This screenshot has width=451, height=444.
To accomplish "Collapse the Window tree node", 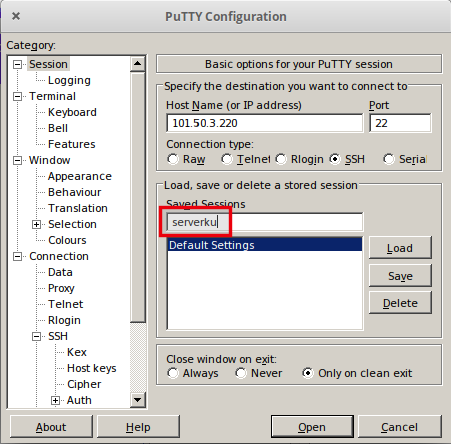I will coord(17,160).
